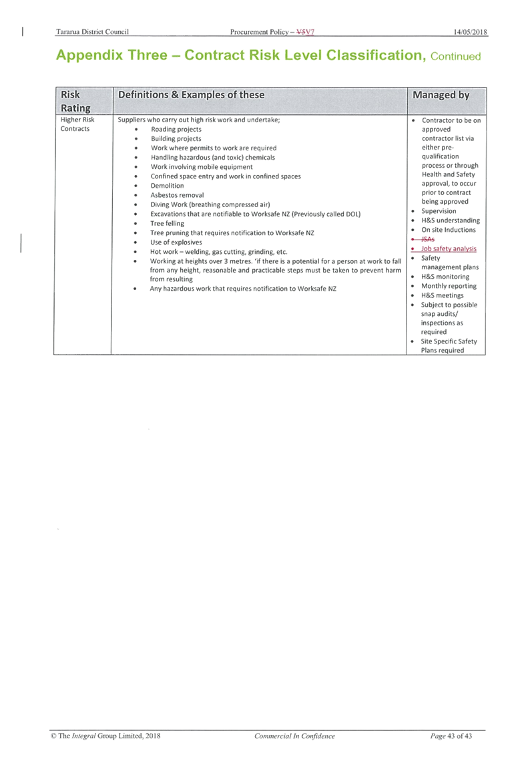Click 'Tree pruning that requires notification' bullet
Viewport: 532px width, 761px height.
(x=232, y=233)
